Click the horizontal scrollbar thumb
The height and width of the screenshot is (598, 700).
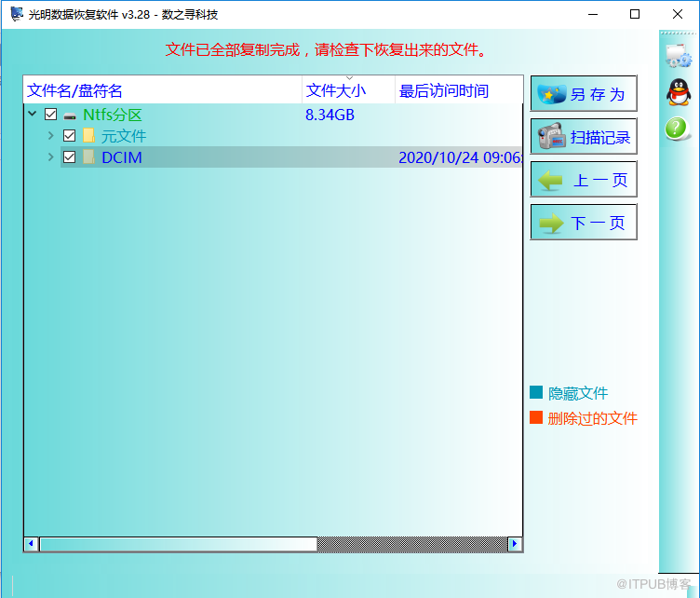click(x=179, y=544)
